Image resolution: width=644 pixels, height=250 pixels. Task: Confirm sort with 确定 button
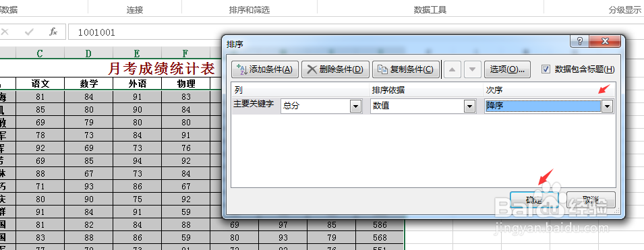point(534,200)
